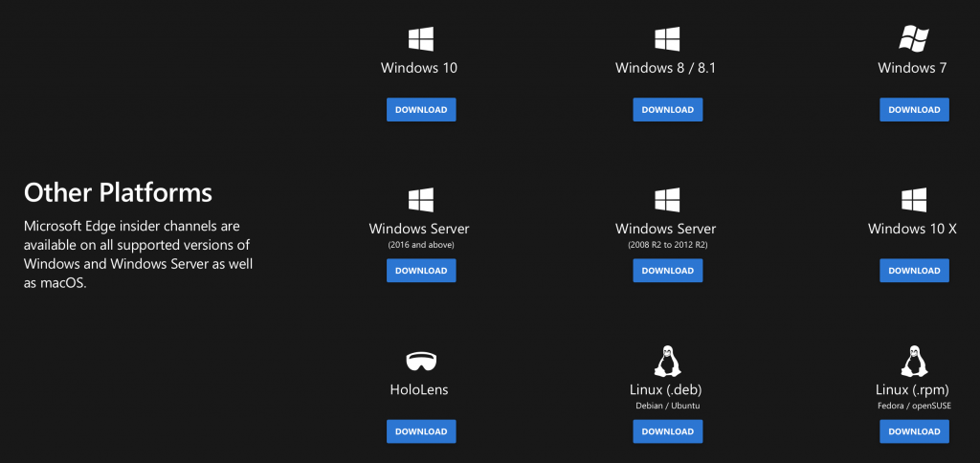Click the Microsoft Edge insider channels description
This screenshot has width=980, height=463.
(x=138, y=254)
